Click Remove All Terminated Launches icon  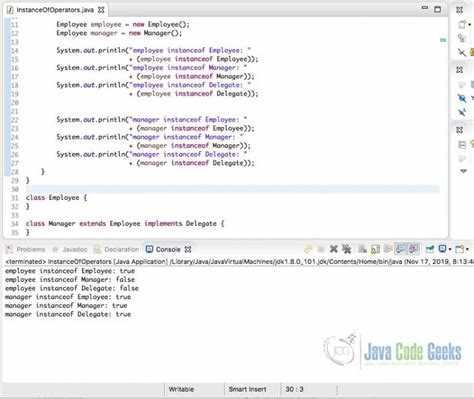[x=347, y=249]
